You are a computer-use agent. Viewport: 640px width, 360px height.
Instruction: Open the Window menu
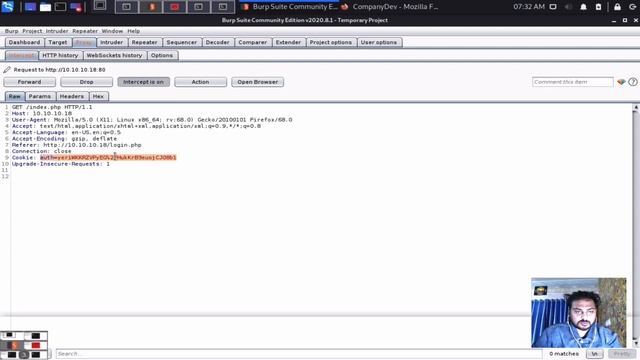[x=112, y=31]
